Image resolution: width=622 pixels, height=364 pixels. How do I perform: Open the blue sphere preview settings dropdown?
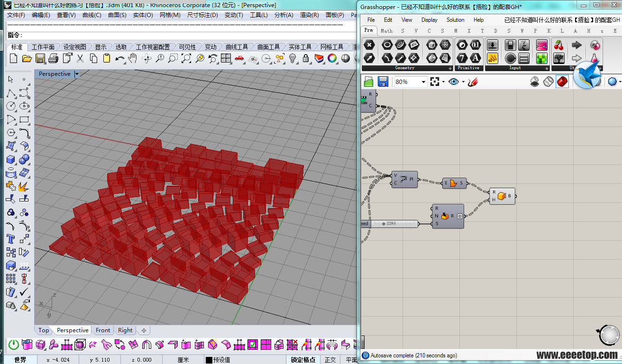[x=620, y=82]
